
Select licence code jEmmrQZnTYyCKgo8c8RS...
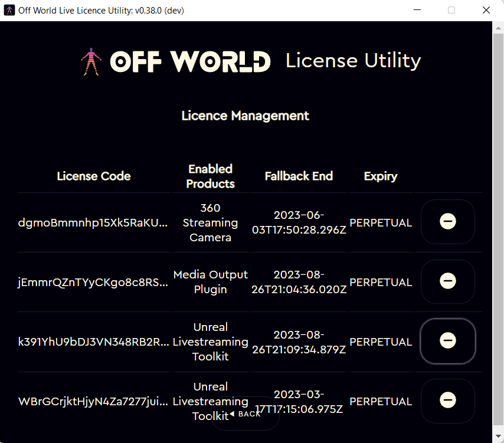pos(93,282)
